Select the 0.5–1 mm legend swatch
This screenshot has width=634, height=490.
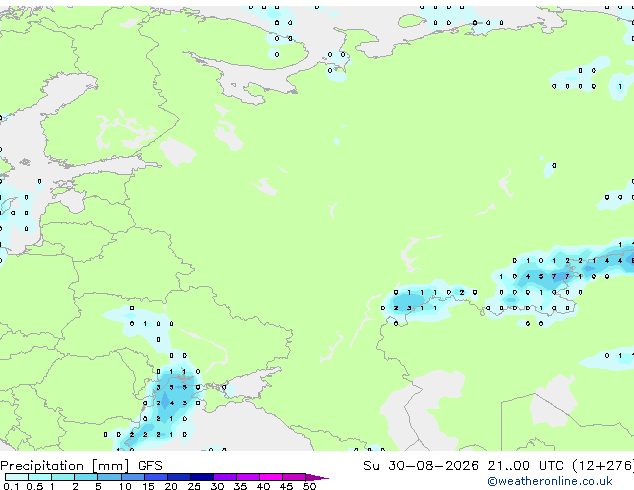coord(40,477)
